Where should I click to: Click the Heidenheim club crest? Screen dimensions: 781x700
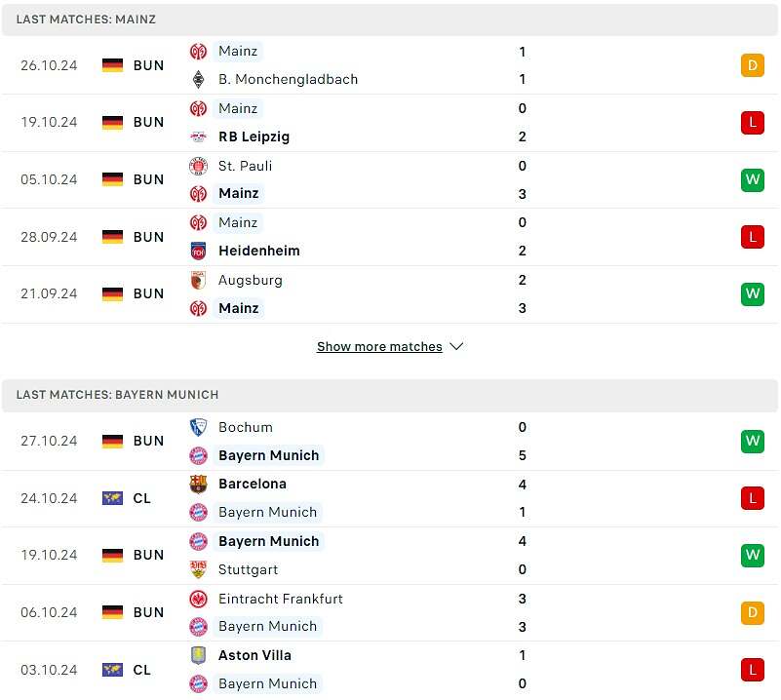click(199, 251)
